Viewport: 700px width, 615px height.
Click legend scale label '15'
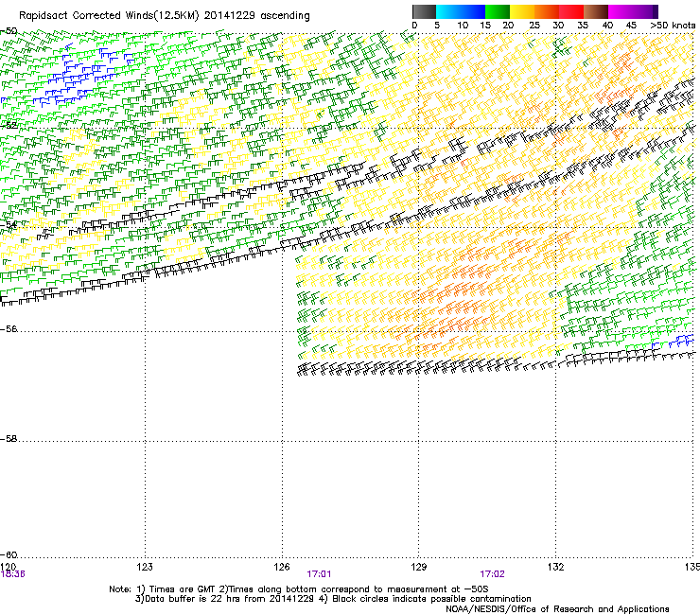click(485, 26)
